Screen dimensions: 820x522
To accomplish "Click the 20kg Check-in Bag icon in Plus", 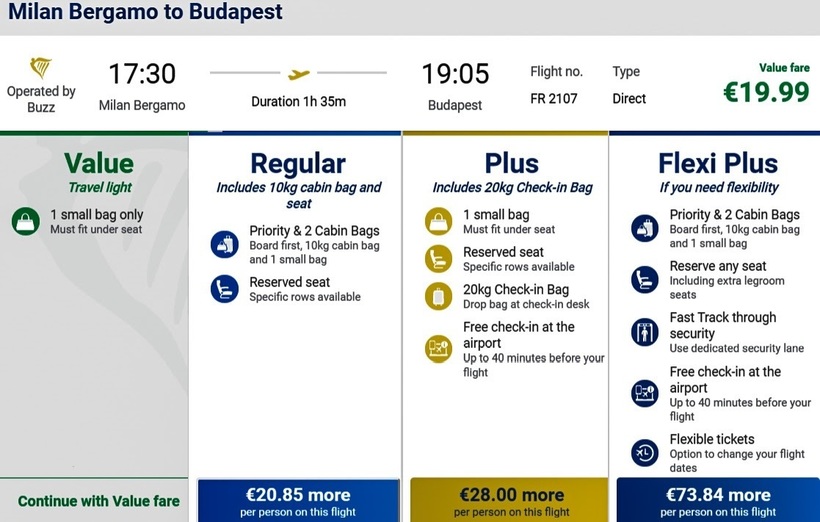I will coord(438,297).
